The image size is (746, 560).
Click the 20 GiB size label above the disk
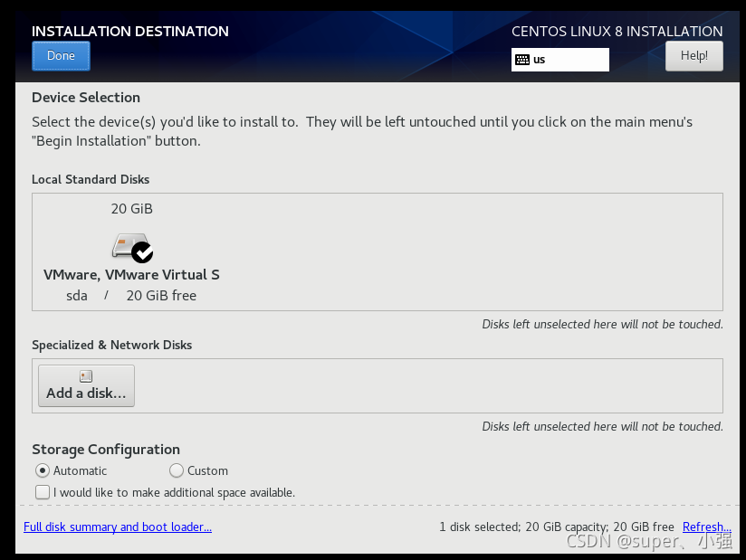tap(132, 209)
